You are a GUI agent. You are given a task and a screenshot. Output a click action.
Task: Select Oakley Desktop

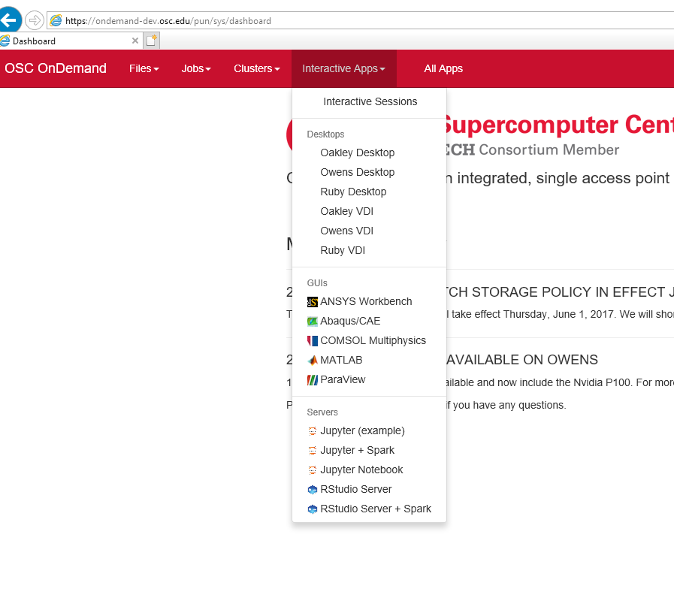pyautogui.click(x=357, y=152)
